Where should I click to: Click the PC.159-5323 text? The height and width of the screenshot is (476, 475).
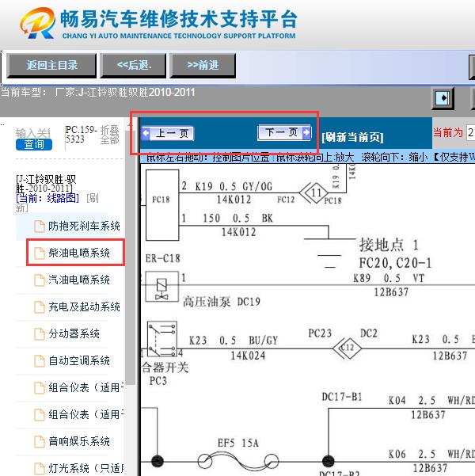point(81,135)
